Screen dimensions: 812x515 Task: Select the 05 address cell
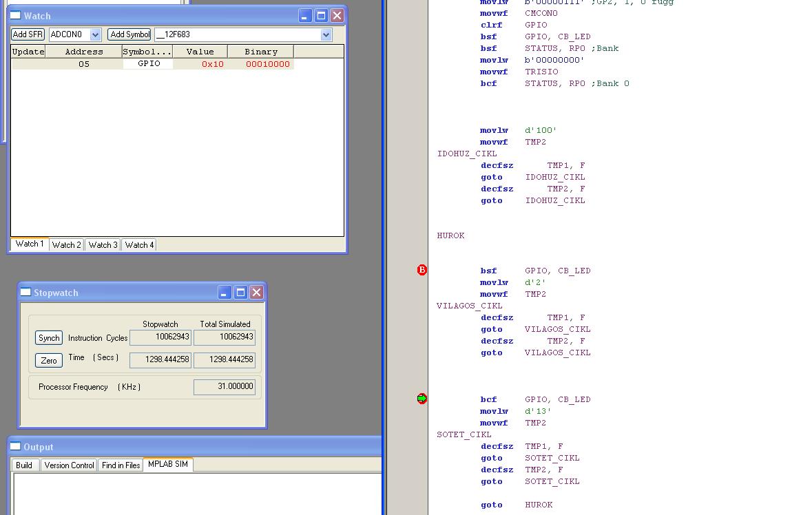coord(83,64)
